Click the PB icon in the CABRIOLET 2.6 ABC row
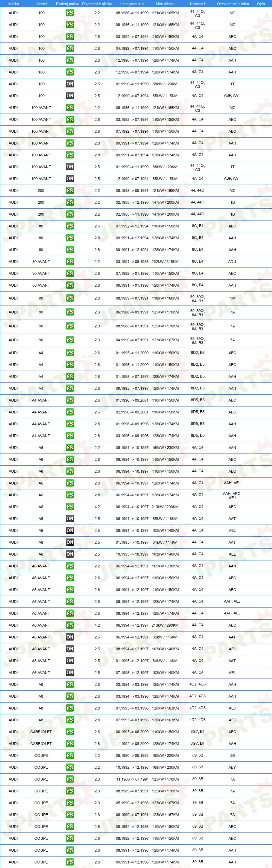Screen dimensions: 272x868 pos(70,732)
